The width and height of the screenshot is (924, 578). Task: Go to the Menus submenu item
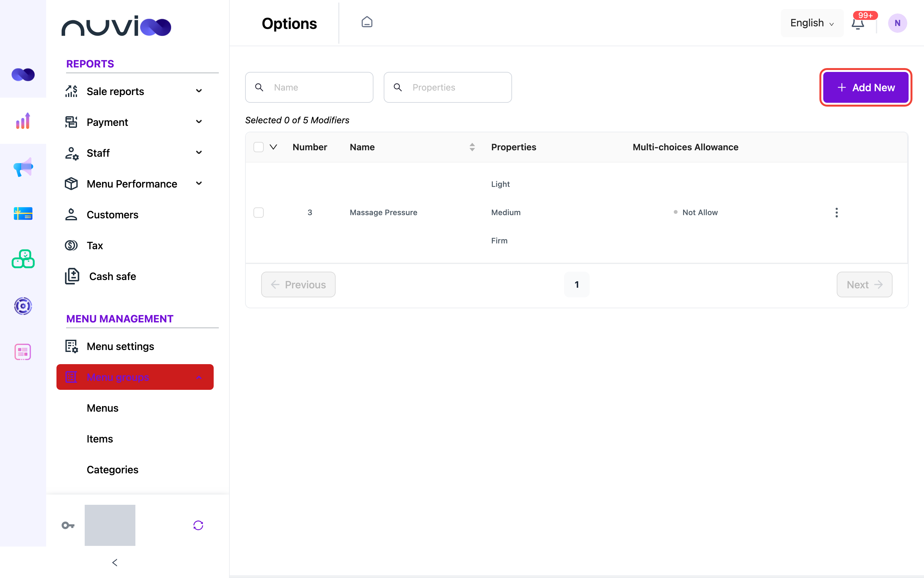pyautogui.click(x=102, y=408)
